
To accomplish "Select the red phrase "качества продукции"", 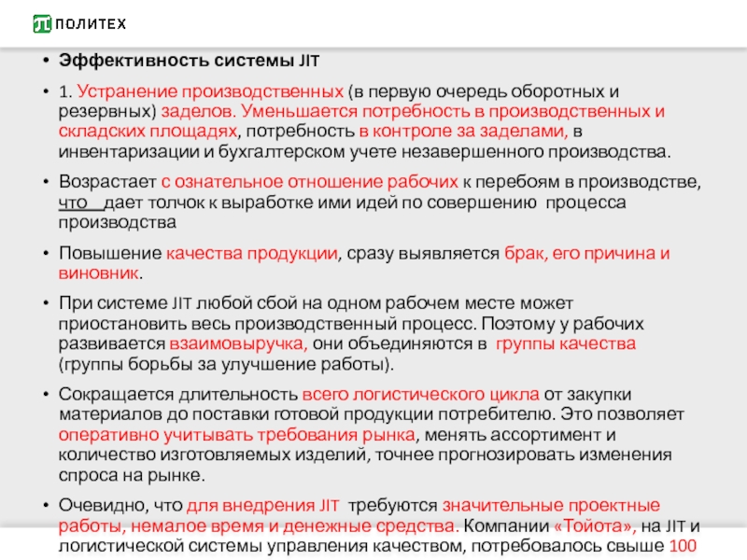I will click(x=252, y=253).
